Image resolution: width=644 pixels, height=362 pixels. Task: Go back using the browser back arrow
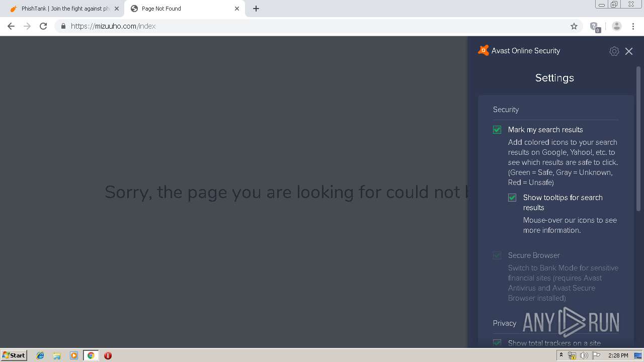[x=11, y=26]
